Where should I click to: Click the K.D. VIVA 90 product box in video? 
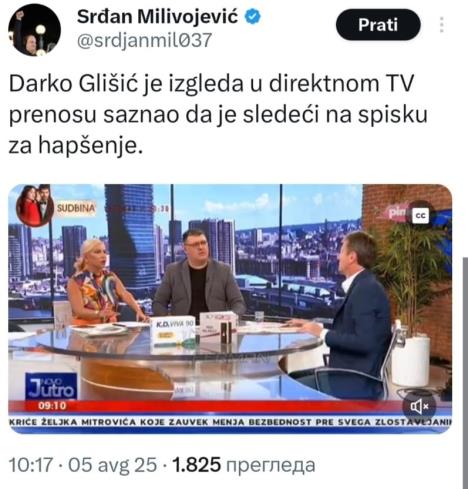pos(173,332)
